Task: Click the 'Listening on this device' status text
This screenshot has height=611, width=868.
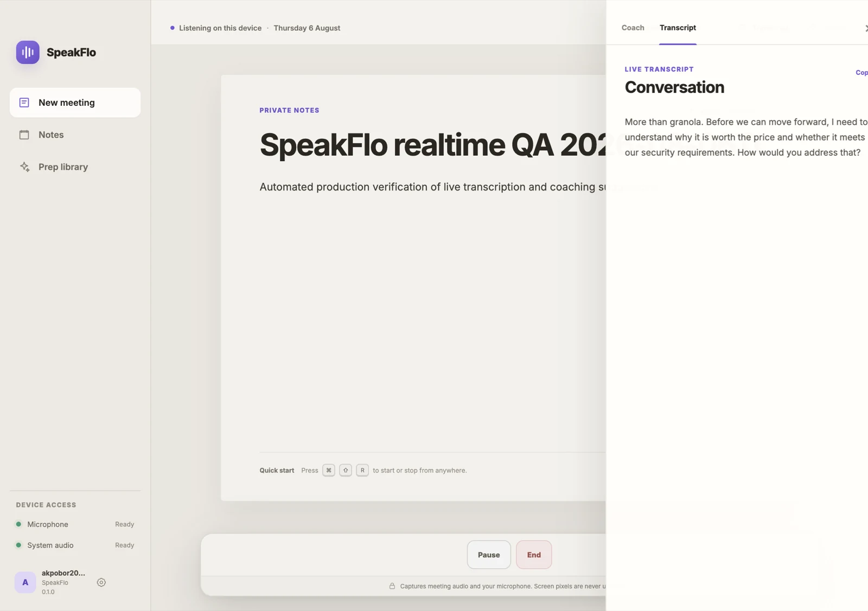Action: pos(220,28)
